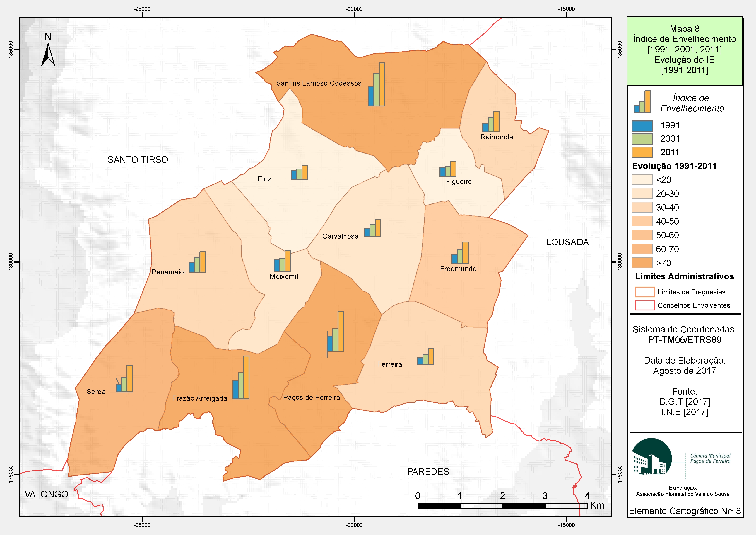The width and height of the screenshot is (756, 535).
Task: Click the blue 1991 legend swatch
Action: click(x=642, y=126)
